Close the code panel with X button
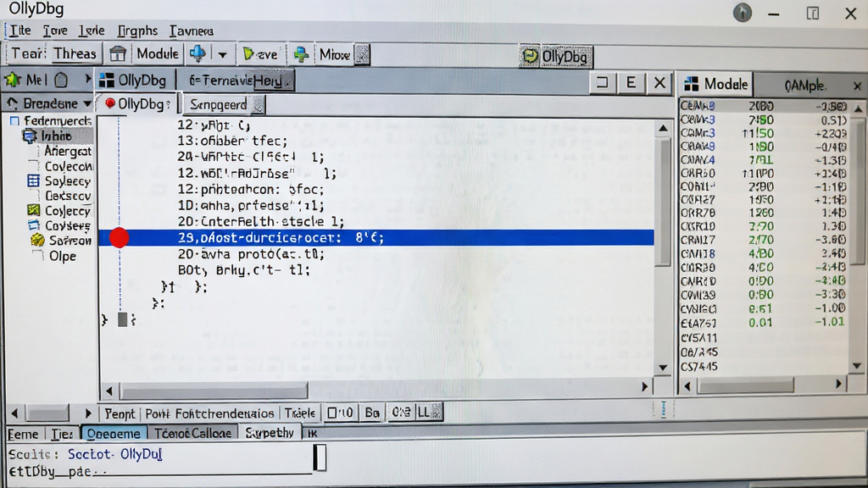The width and height of the screenshot is (868, 488). click(x=659, y=83)
